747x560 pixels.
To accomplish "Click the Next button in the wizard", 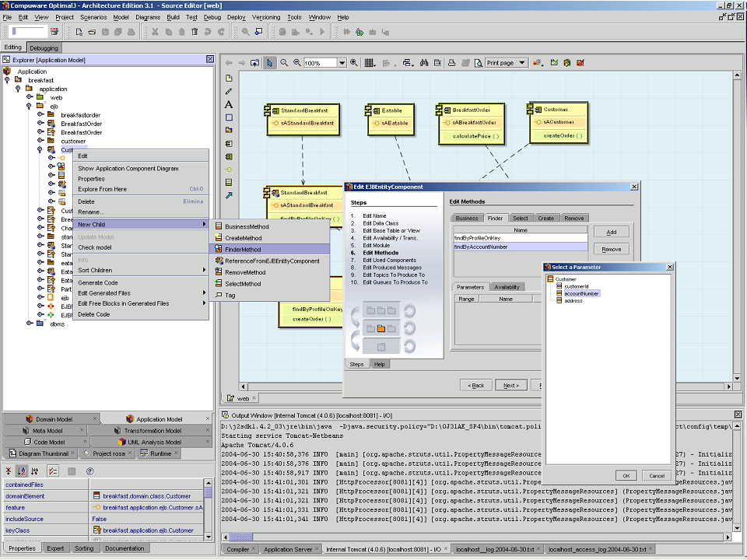I will tap(511, 385).
